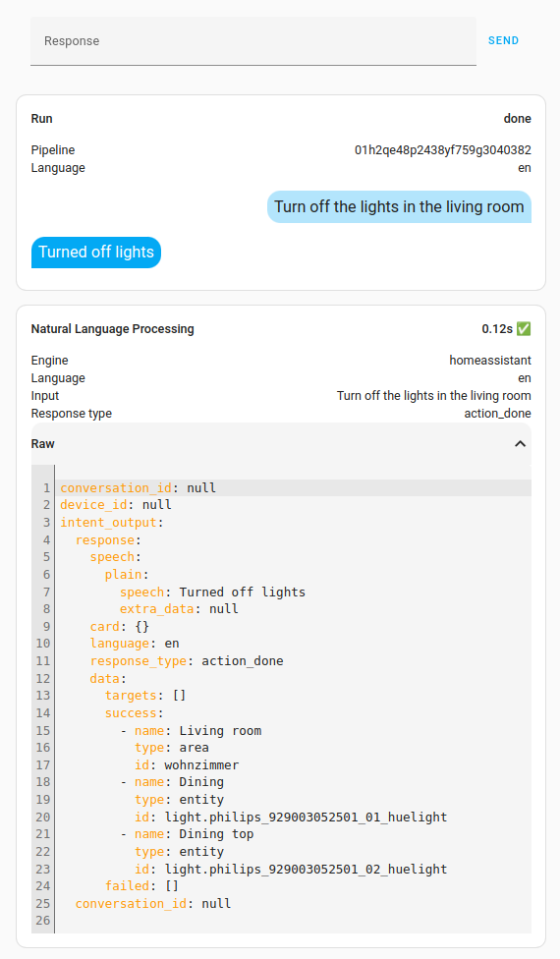560x959 pixels.
Task: Click the 'Turned off lights' reply bubble
Action: tap(96, 252)
